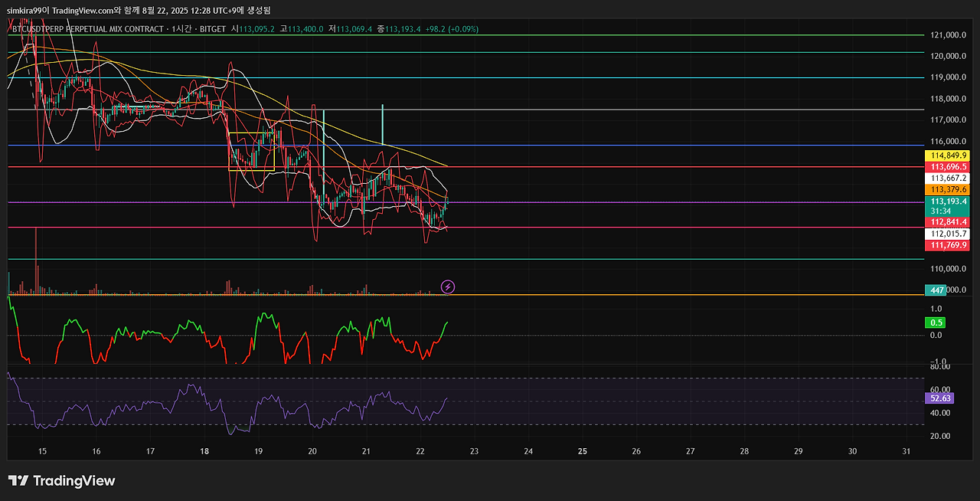Click the RSI axis label 20.00
Screen dimensions: 980x501
click(941, 436)
